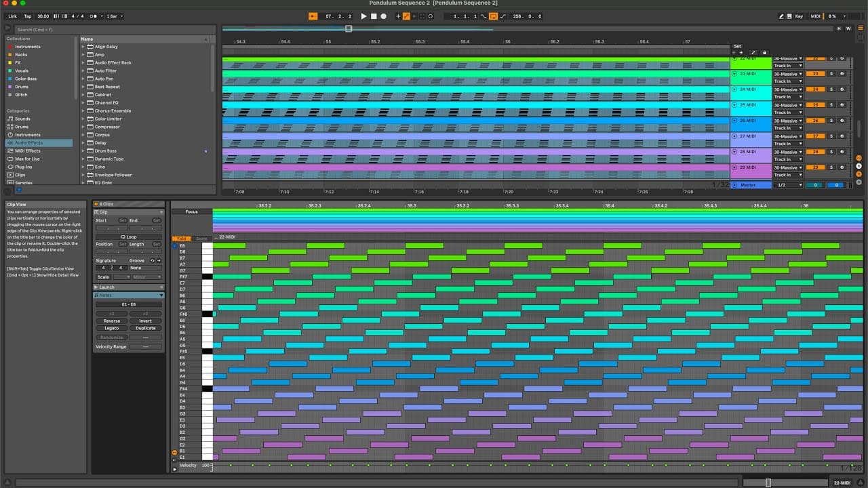Unfold track 27 MIDI with its arrow
The width and height of the screenshot is (868, 488).
pyautogui.click(x=734, y=136)
